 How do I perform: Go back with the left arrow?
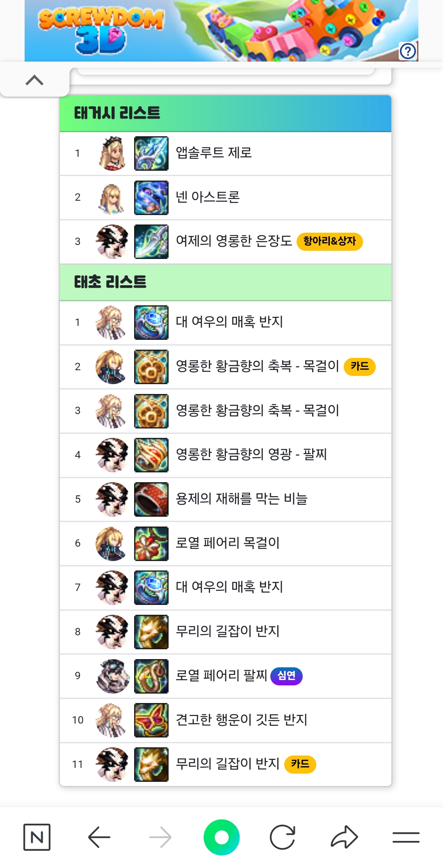[x=99, y=837]
